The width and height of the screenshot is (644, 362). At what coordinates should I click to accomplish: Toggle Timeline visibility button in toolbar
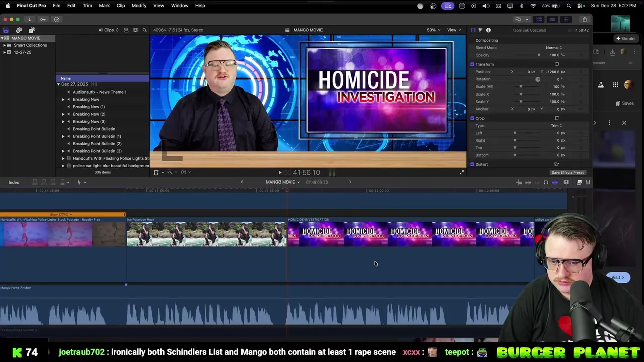552,19
